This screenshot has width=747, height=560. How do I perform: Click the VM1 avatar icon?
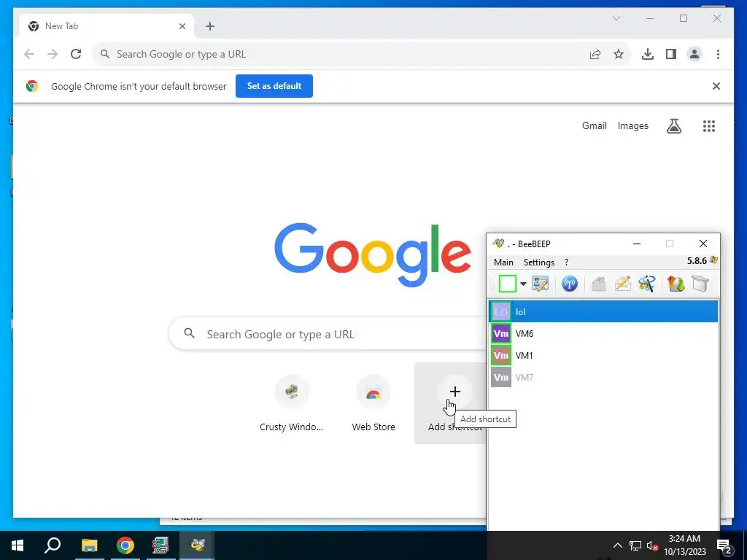point(500,355)
